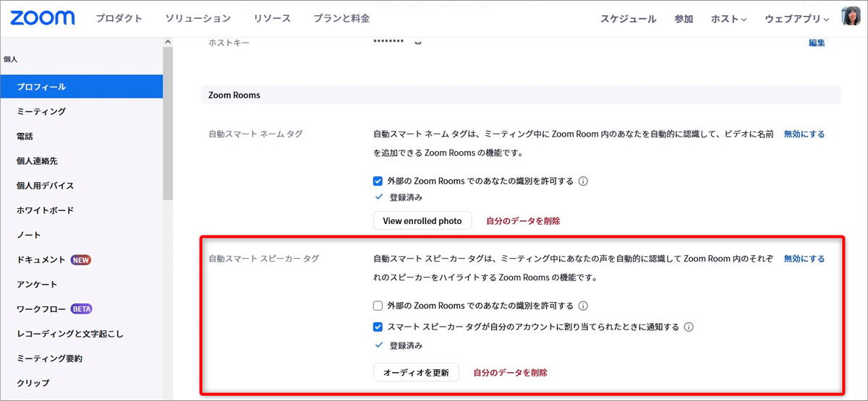This screenshot has height=401, width=868.
Task: Show info for name tag external Zoom Rooms
Action: click(x=583, y=181)
